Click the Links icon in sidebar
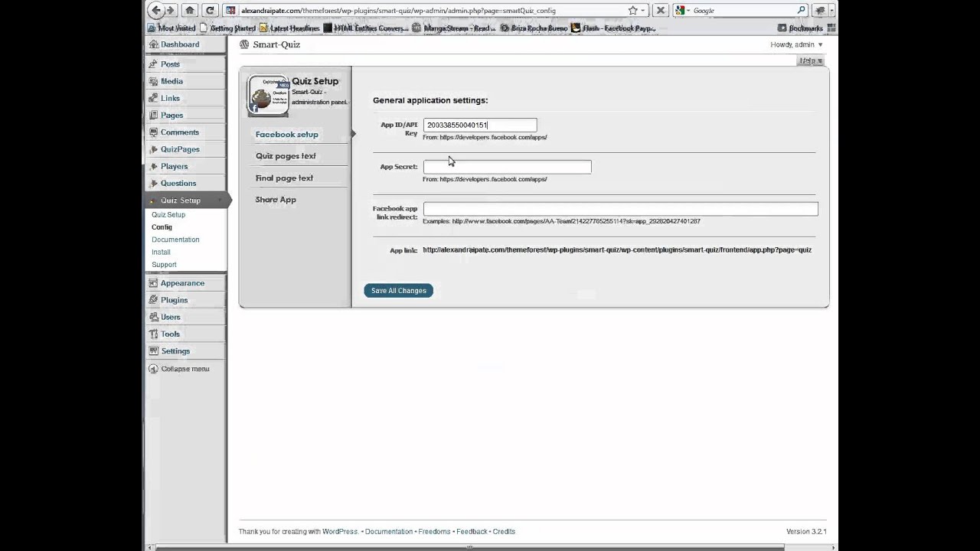980x551 pixels. [x=154, y=98]
